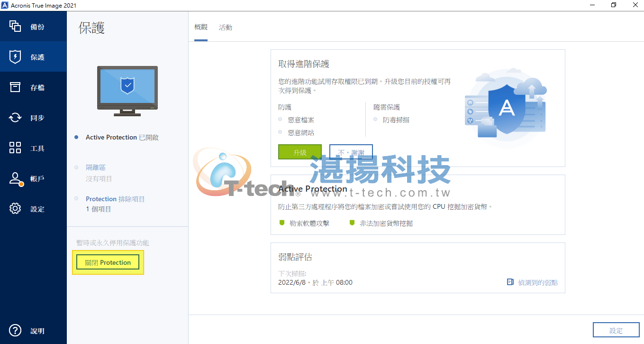Open the 帳戶 account icon
The width and height of the screenshot is (644, 344).
(16, 179)
